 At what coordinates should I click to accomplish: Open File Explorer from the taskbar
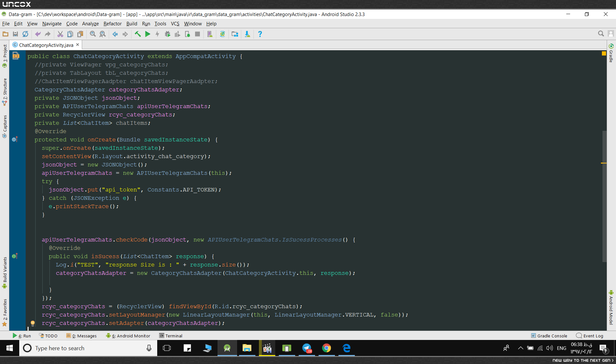[247, 348]
